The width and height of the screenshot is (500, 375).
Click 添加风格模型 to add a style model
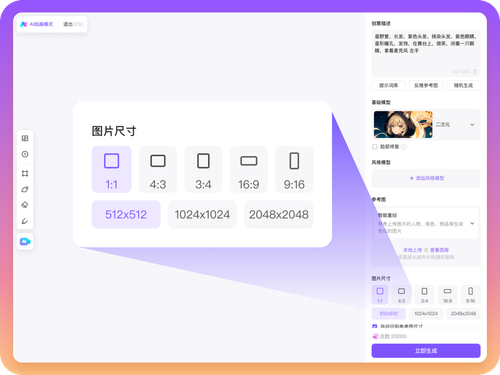(x=426, y=178)
